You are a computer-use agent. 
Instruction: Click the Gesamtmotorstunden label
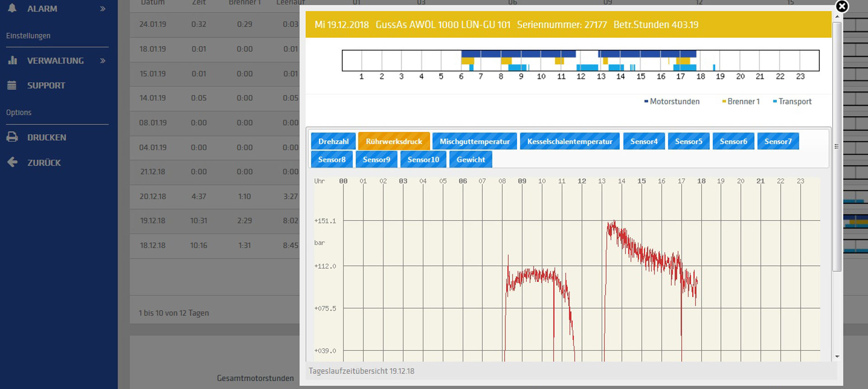[255, 378]
